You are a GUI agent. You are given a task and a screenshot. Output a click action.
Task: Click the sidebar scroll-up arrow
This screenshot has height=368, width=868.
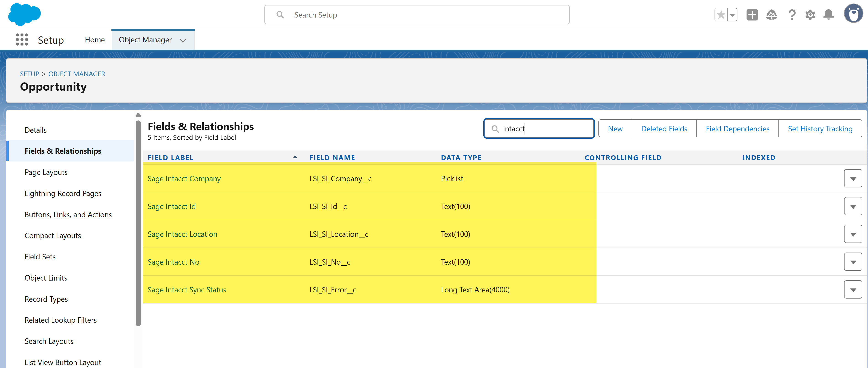point(138,115)
